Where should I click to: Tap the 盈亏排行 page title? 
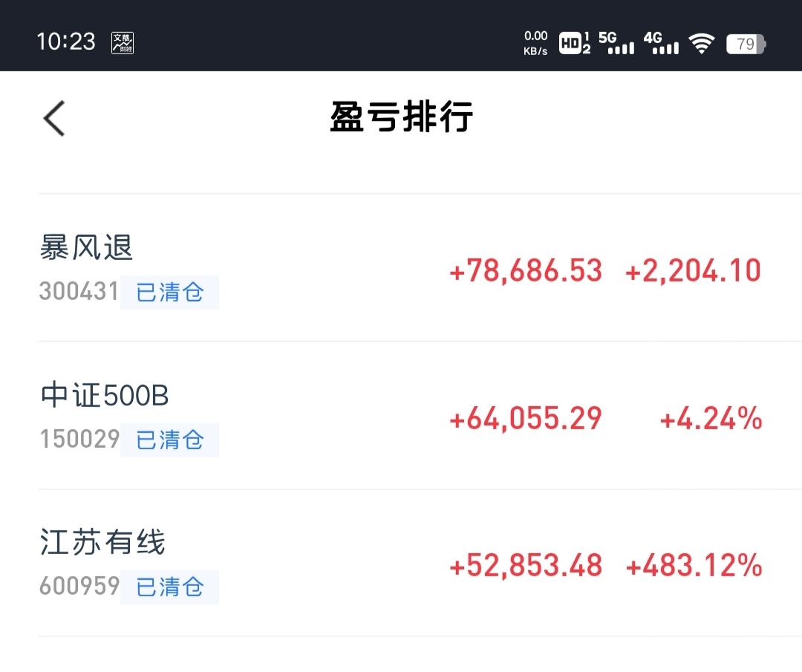(402, 118)
